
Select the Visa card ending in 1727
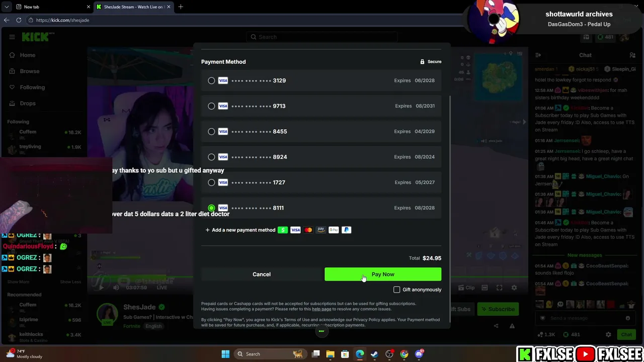coord(321,183)
